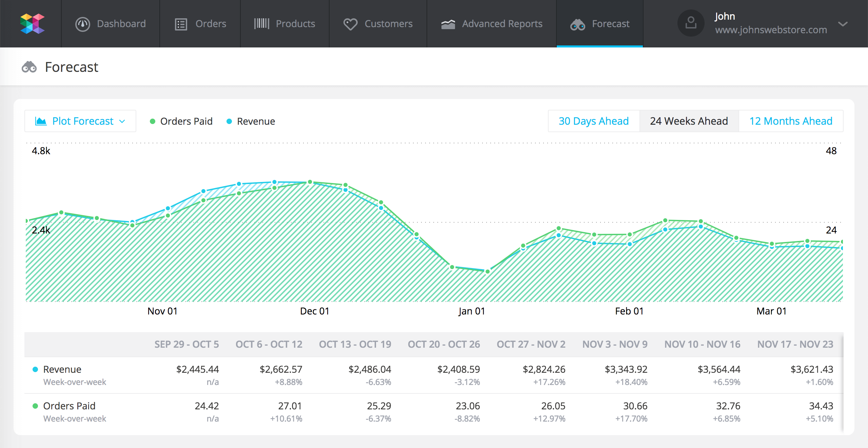868x448 pixels.
Task: Click the Dec 01 axis label
Action: pyautogui.click(x=315, y=311)
